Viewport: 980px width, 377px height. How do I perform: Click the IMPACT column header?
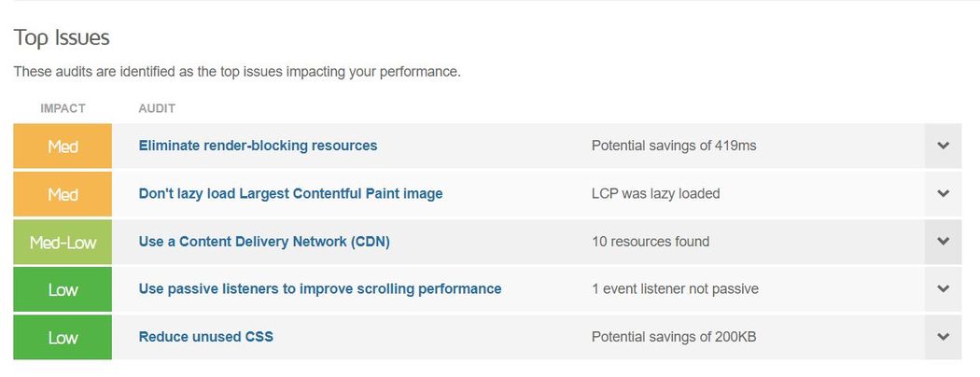pyautogui.click(x=63, y=108)
